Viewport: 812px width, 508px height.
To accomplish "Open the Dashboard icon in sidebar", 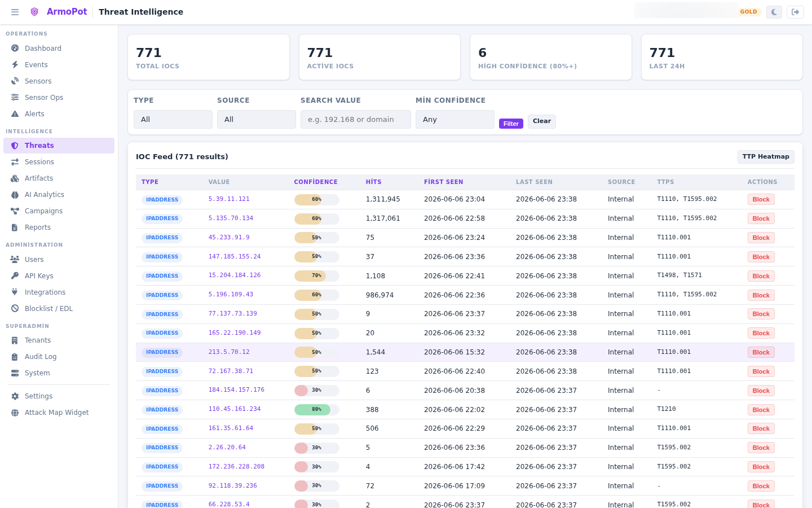I will [x=15, y=49].
